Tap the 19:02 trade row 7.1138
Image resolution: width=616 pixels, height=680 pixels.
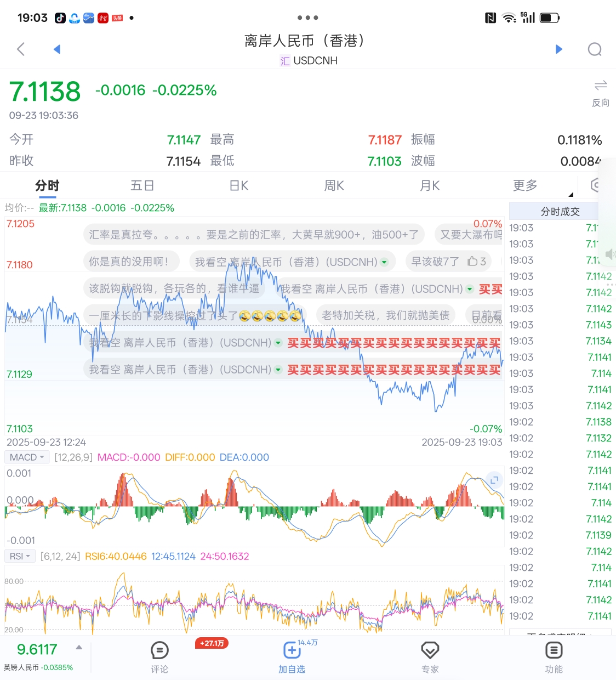click(x=560, y=422)
